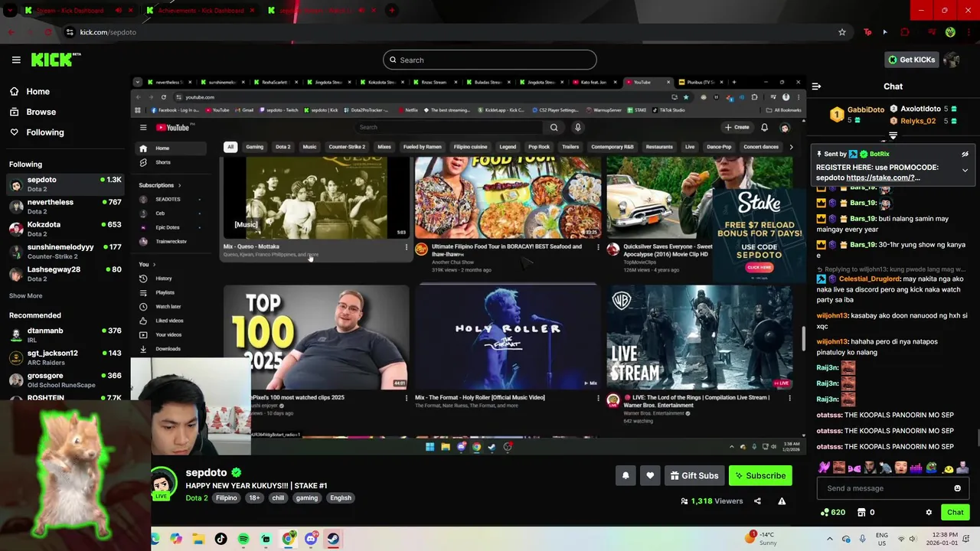Click sepdoto's LIVE avatar below the video

coord(162,484)
